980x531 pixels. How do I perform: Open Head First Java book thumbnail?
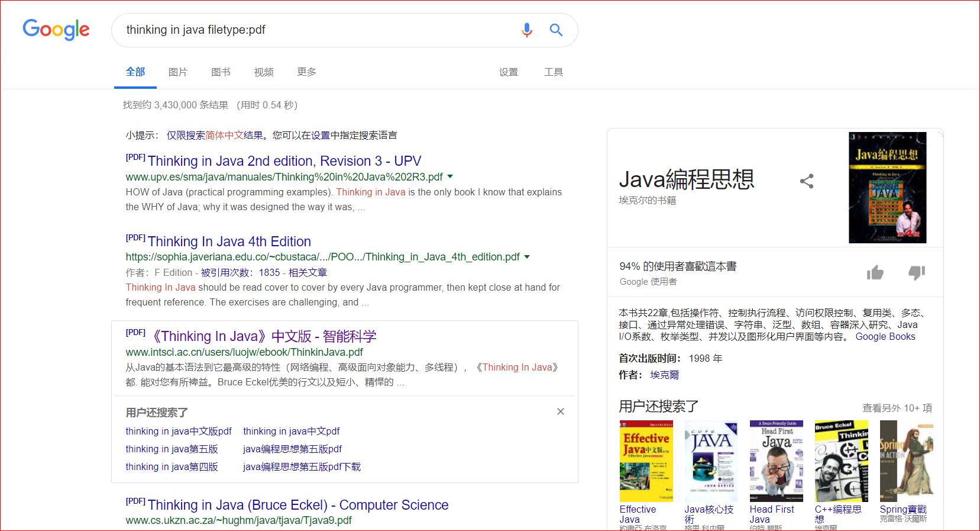(777, 461)
